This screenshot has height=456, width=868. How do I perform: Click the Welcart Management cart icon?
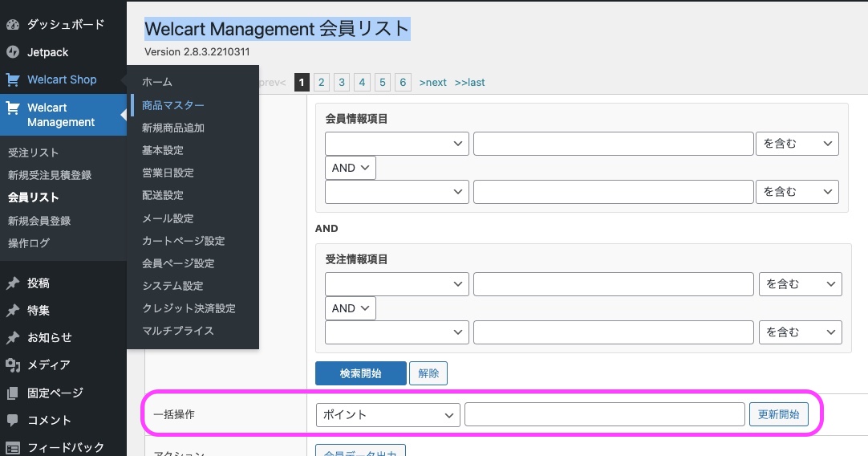(13, 108)
